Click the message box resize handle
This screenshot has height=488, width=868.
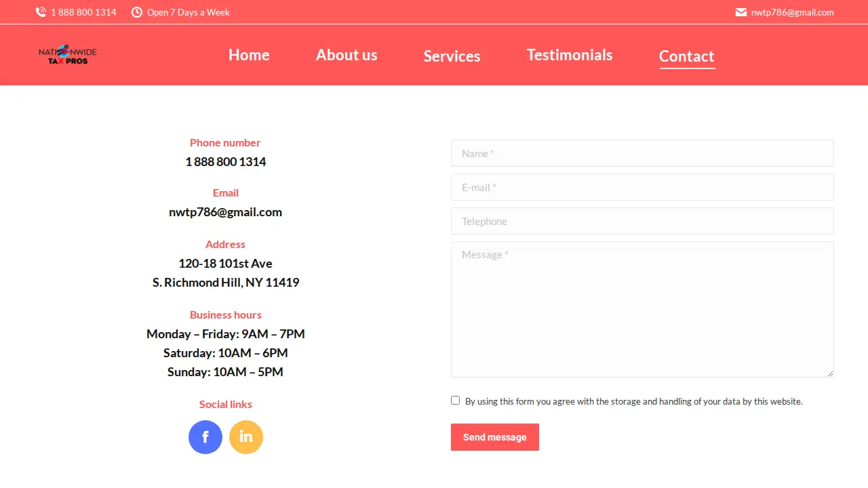pyautogui.click(x=829, y=373)
